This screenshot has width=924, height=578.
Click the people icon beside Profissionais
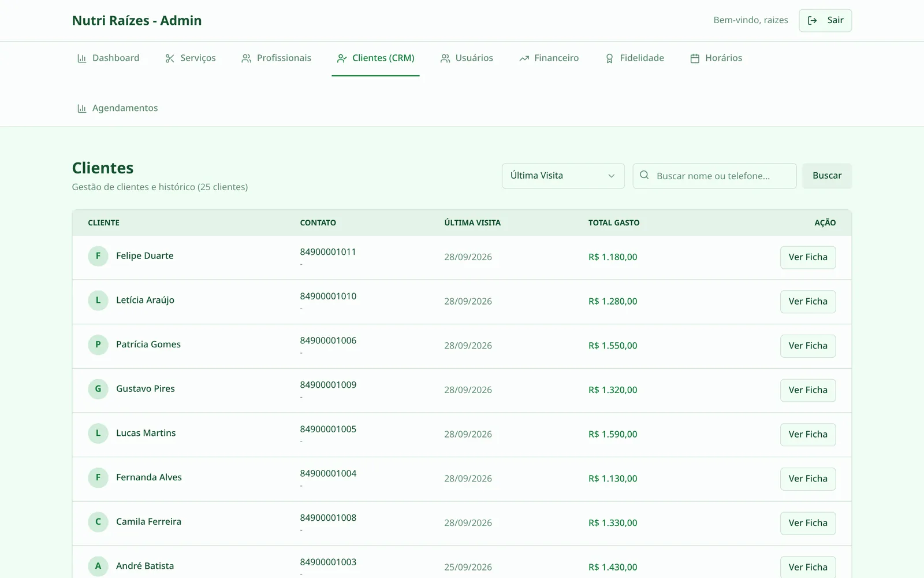(246, 58)
